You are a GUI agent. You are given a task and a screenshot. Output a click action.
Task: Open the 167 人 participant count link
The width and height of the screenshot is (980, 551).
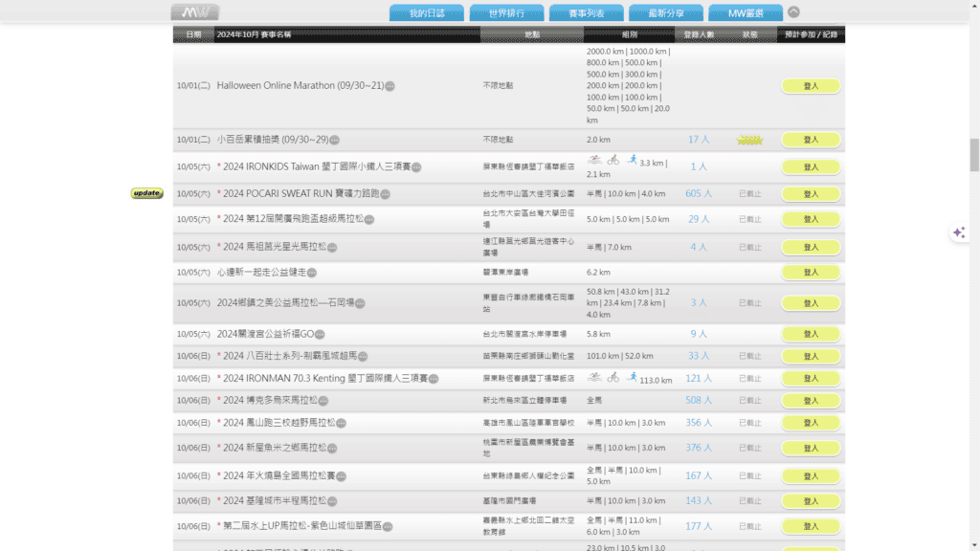point(699,475)
